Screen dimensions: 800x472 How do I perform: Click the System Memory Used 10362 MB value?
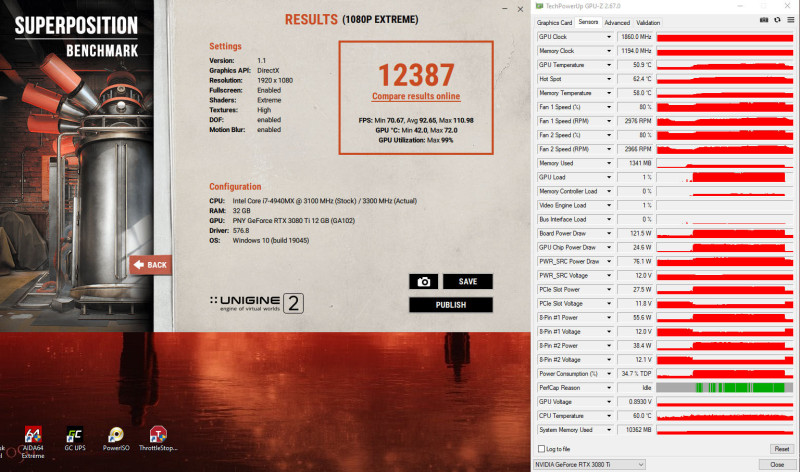point(635,430)
